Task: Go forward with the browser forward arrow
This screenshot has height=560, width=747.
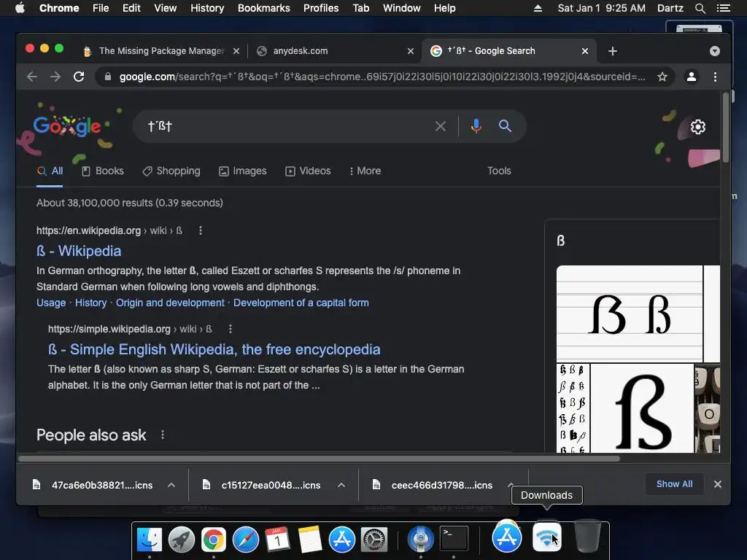Action: tap(55, 77)
